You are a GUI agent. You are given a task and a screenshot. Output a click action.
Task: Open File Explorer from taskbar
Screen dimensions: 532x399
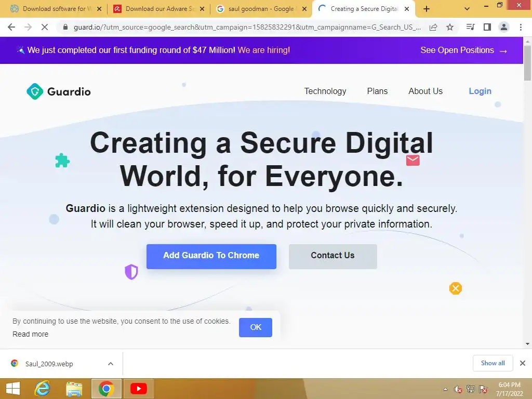[74, 389]
